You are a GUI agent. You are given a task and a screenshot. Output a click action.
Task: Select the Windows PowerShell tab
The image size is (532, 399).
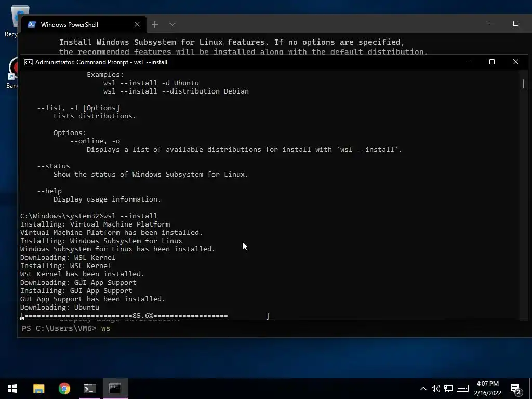coord(84,25)
